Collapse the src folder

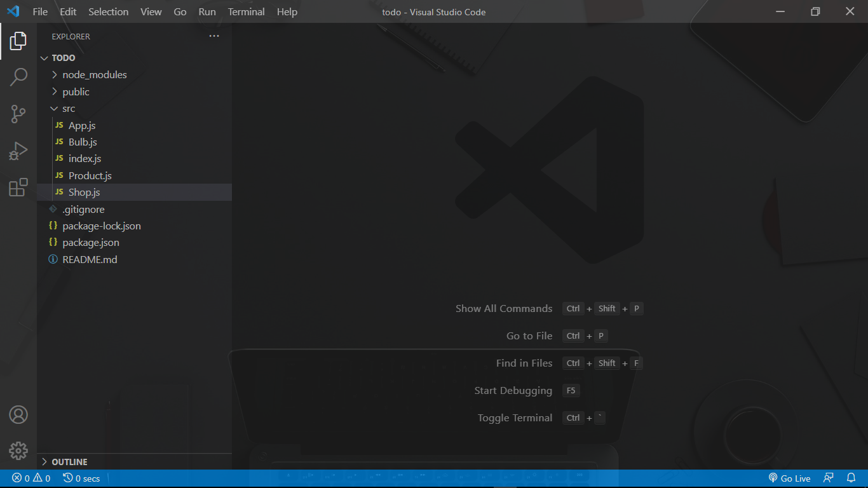tap(55, 109)
